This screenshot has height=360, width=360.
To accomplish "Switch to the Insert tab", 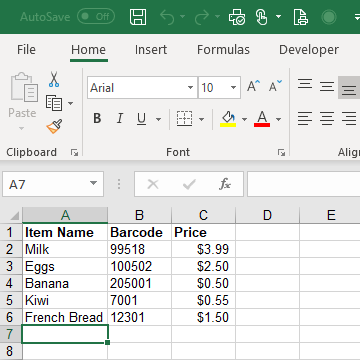I will tap(151, 50).
